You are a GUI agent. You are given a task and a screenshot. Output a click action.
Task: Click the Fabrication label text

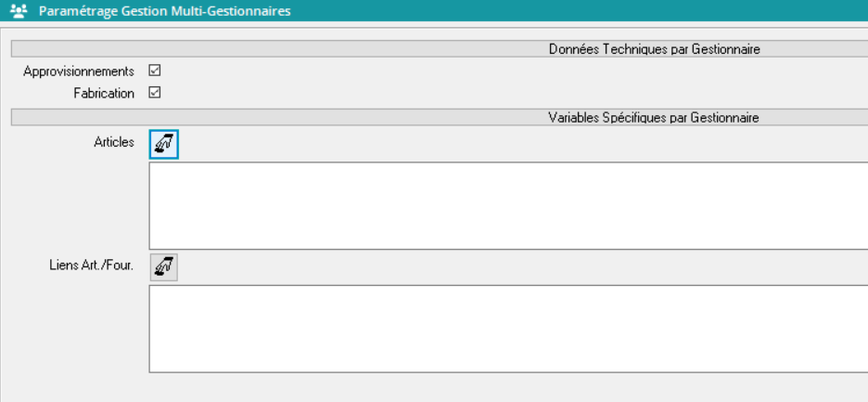(104, 93)
